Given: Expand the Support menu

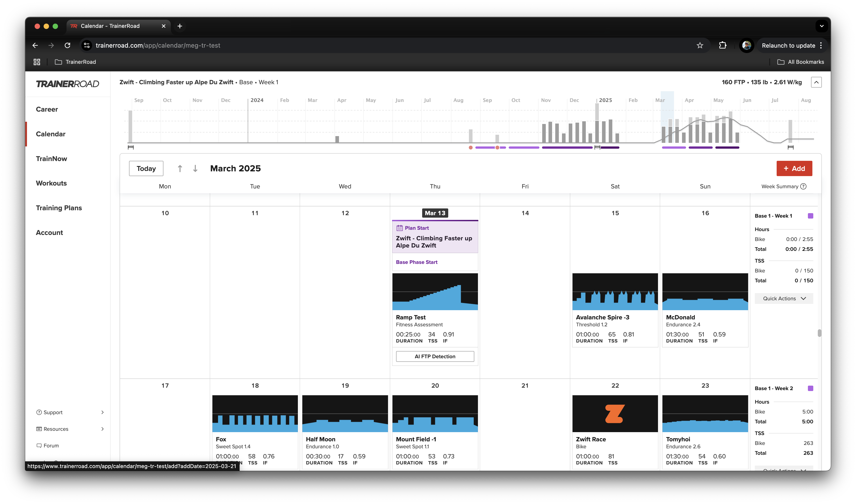Looking at the screenshot, I should [70, 412].
